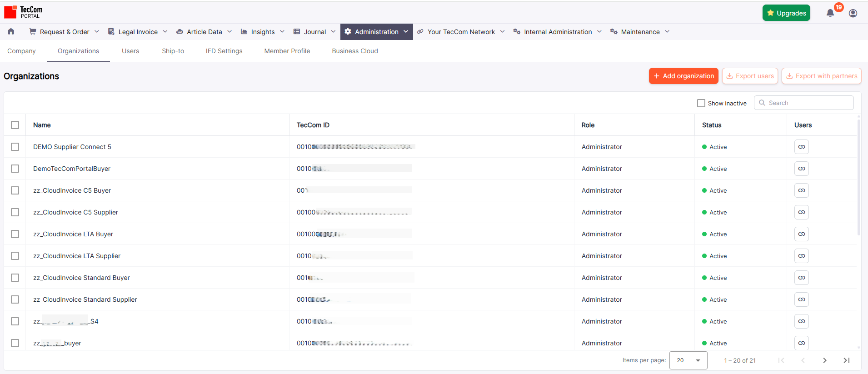Screen dimensions: 868x374
Task: Open users link for DemoTecComPortalBuyer
Action: coord(802,169)
